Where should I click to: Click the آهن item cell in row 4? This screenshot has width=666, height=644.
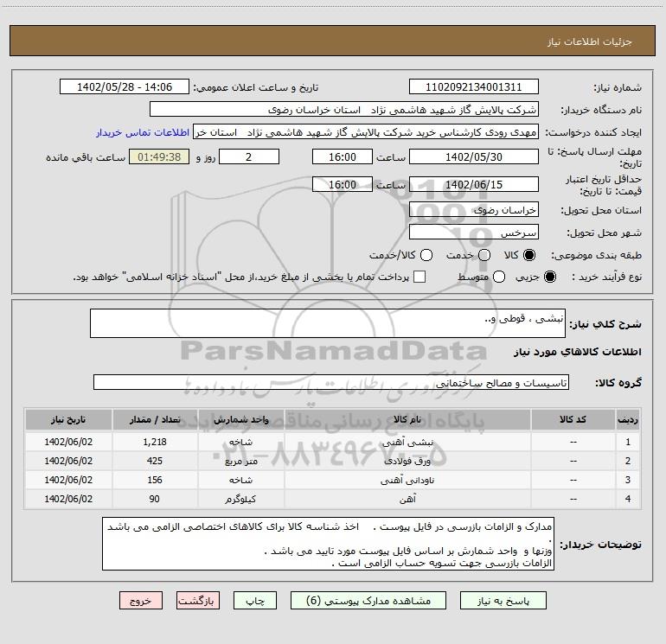pyautogui.click(x=407, y=500)
